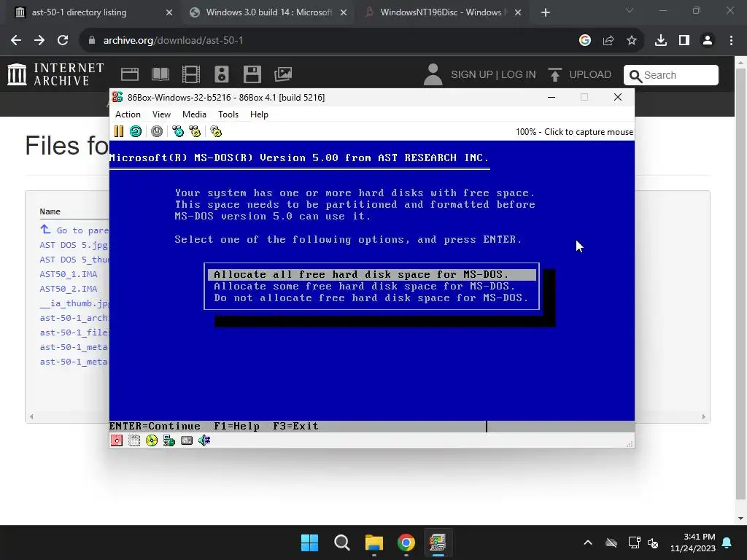Screen dimensions: 747x560
Task: Toggle Chrome side panel
Action: pyautogui.click(x=684, y=41)
